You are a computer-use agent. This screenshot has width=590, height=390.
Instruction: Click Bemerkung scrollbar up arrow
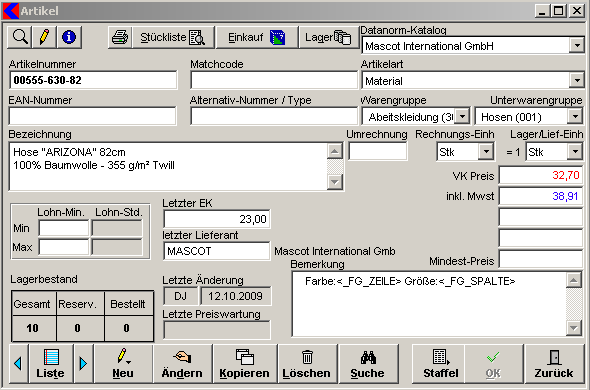pyautogui.click(x=574, y=280)
